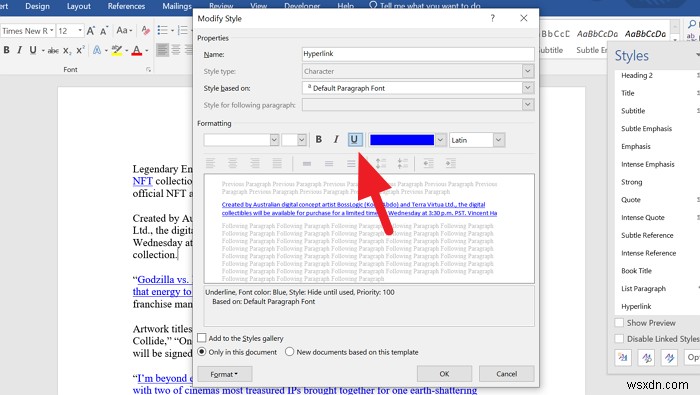Center text using the ribbon alignment icon

coord(176,50)
